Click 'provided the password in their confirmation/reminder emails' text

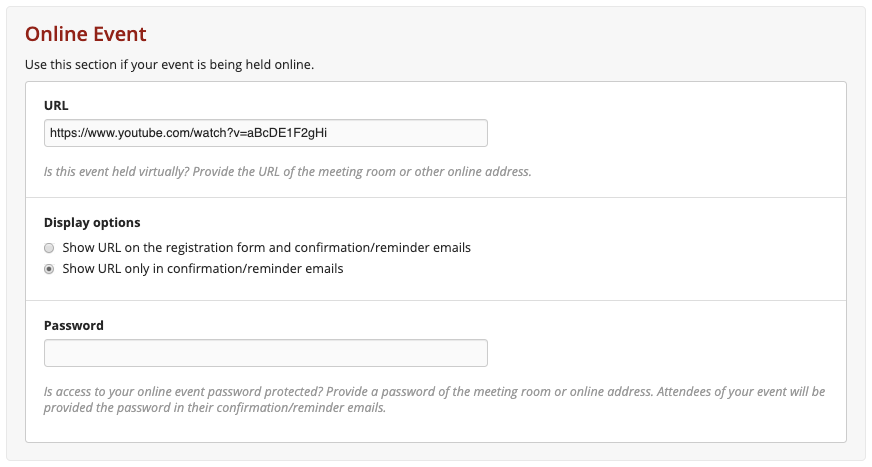215,408
